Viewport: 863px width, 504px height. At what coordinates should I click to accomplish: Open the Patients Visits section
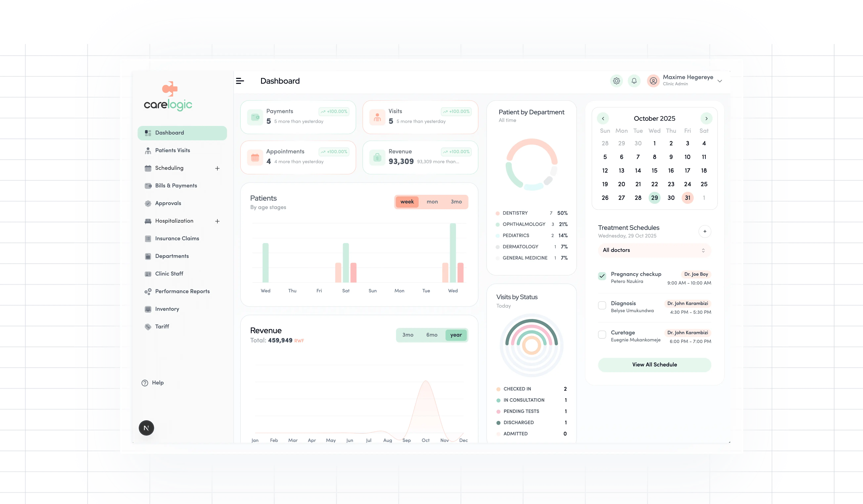(172, 150)
